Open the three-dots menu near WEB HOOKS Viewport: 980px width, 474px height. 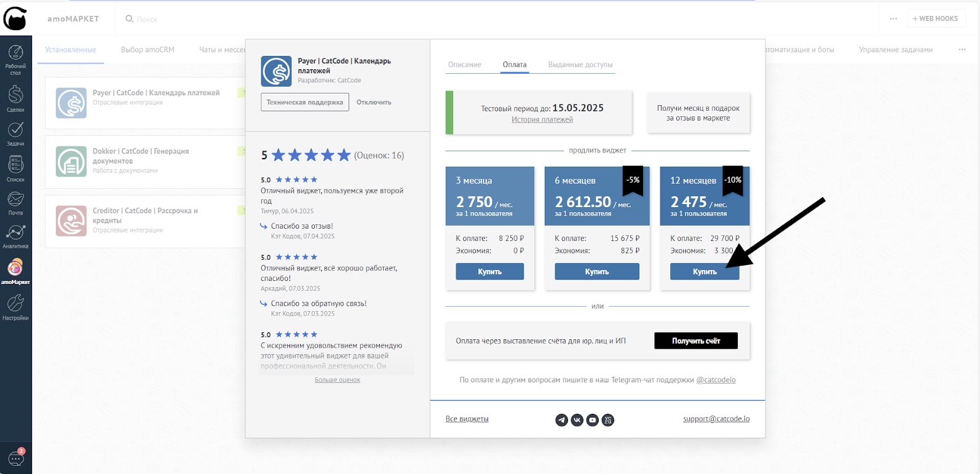click(893, 18)
